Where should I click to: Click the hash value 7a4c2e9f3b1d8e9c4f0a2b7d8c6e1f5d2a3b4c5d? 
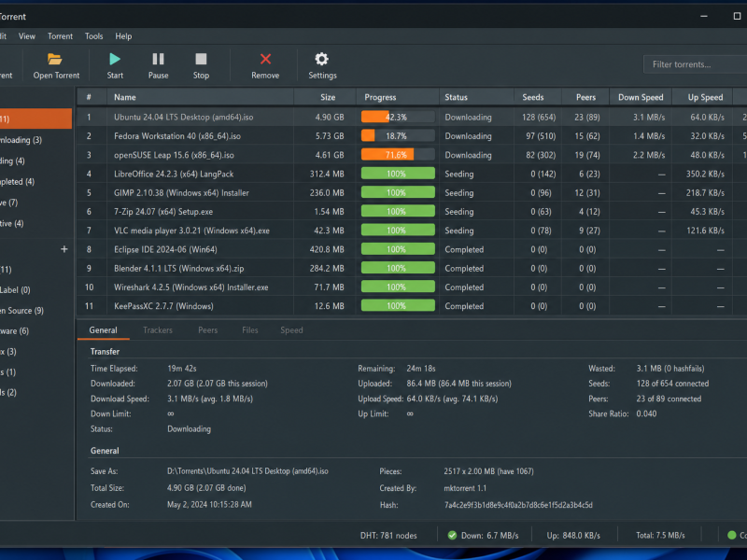518,505
